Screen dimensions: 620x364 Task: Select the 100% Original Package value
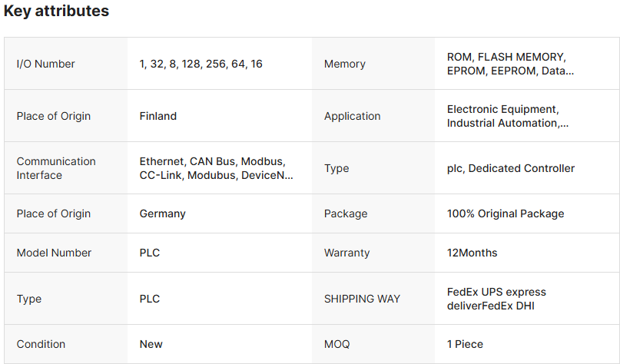pos(506,213)
